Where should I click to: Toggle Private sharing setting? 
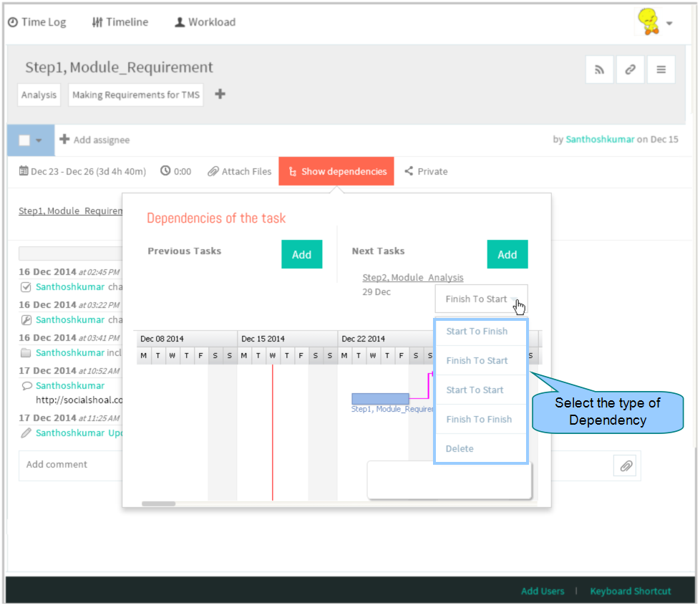coord(426,172)
